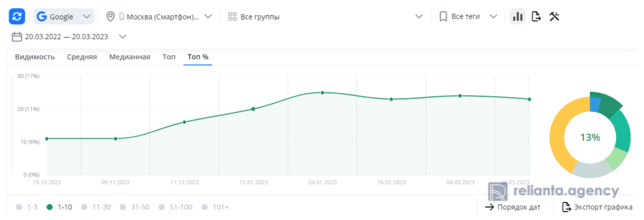Viewport: 644px width, 220px height.
Task: Open the tools settings wrench icon
Action: coord(554,16)
